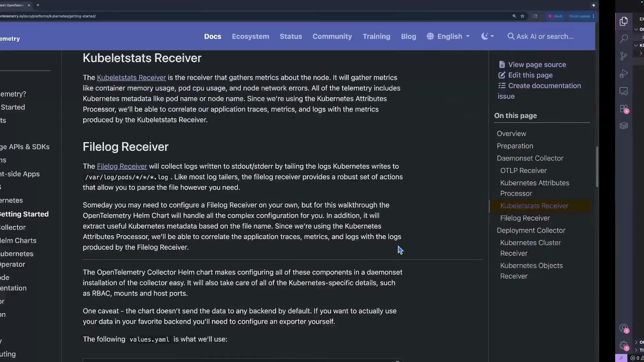The image size is (644, 362).
Task: Open the English language dropdown
Action: point(453,36)
